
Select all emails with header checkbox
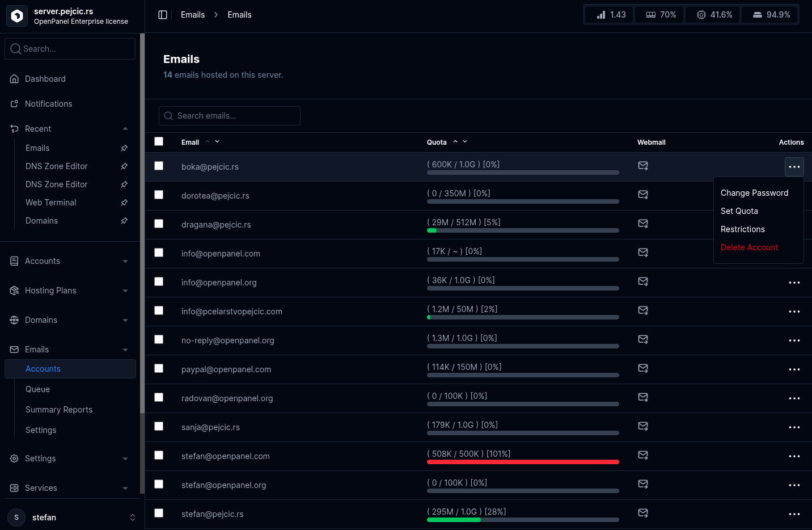click(x=159, y=141)
